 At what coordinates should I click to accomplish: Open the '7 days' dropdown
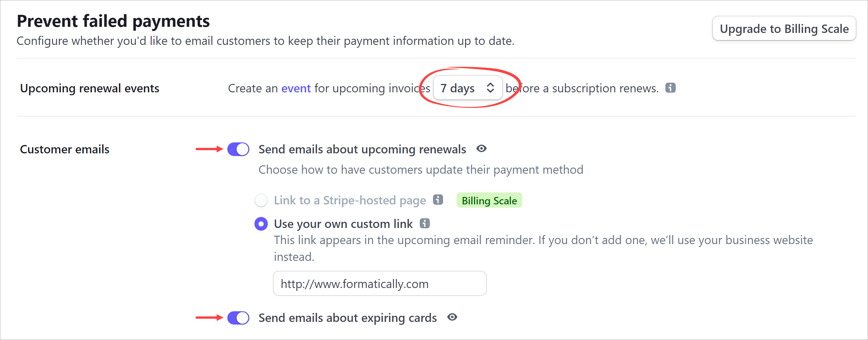pyautogui.click(x=467, y=88)
